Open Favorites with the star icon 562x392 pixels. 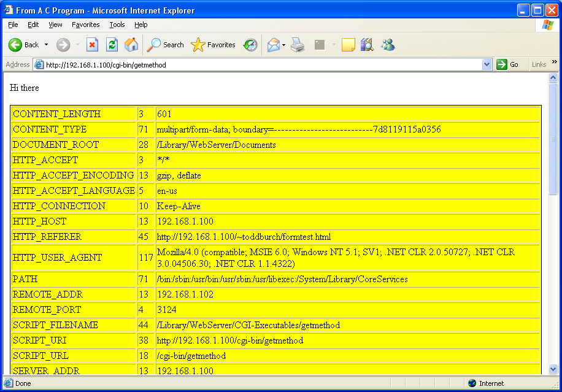[198, 45]
